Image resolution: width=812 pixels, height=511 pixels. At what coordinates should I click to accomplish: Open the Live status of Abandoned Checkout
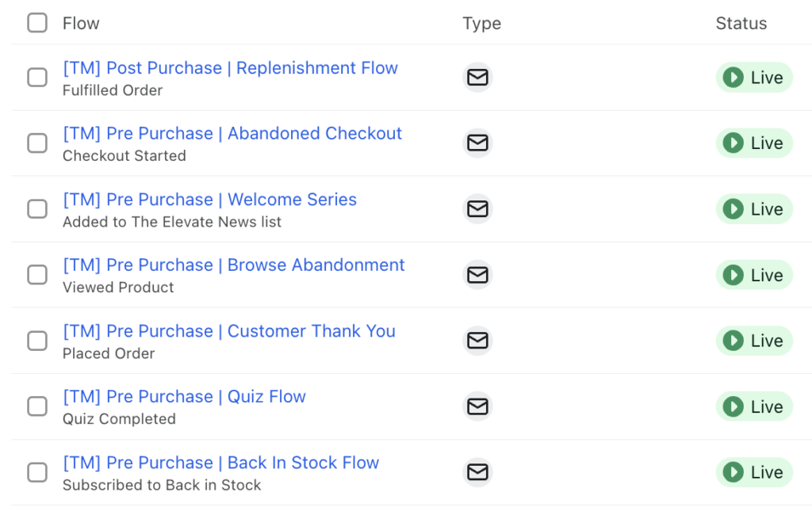[x=754, y=143]
